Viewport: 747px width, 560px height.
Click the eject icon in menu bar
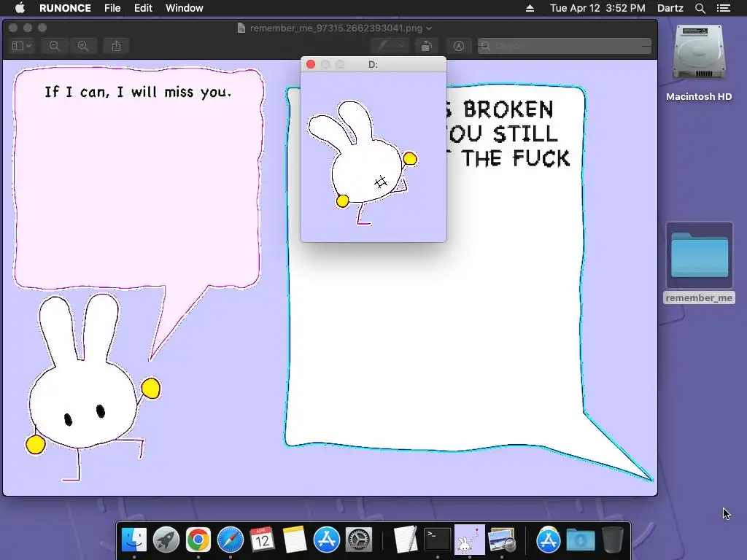530,8
